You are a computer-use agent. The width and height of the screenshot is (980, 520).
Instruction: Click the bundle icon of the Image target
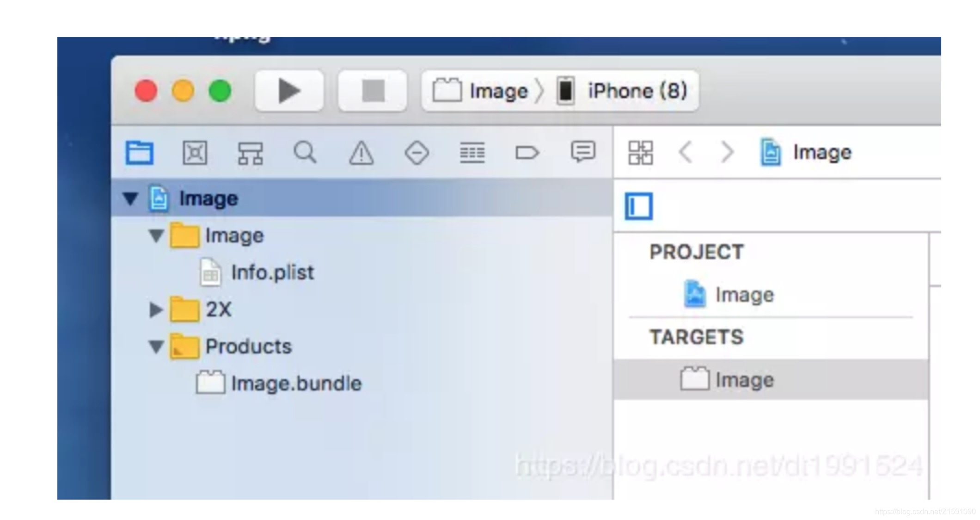695,378
